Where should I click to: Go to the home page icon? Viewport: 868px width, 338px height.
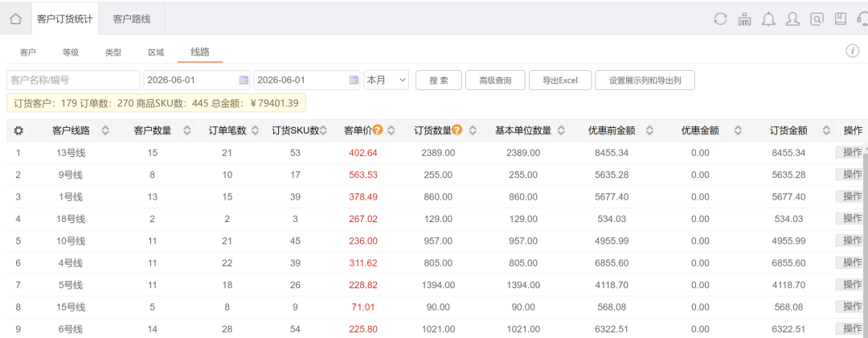pyautogui.click(x=15, y=19)
